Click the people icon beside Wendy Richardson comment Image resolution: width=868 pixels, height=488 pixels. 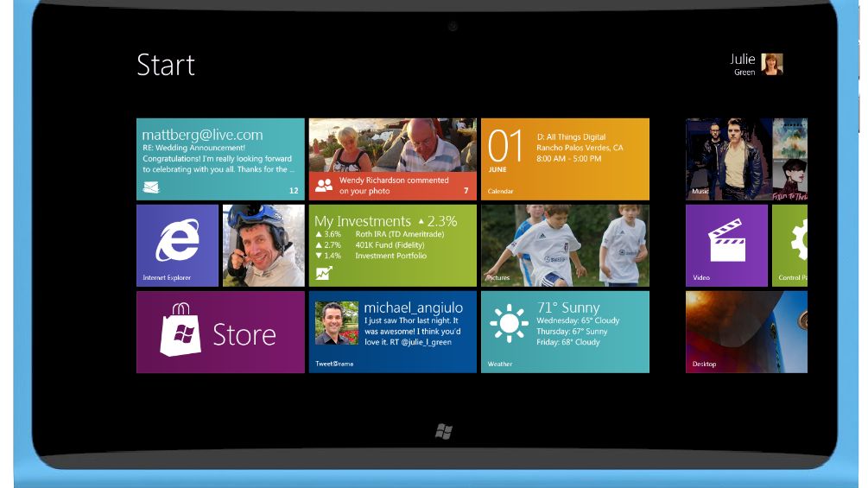324,186
